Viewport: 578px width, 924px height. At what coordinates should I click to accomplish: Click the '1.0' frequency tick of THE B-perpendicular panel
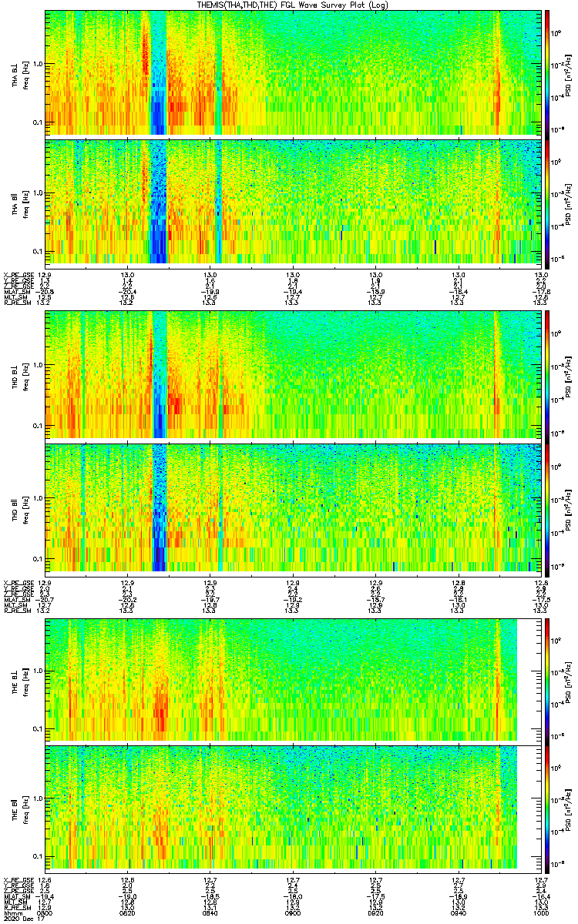[37, 671]
